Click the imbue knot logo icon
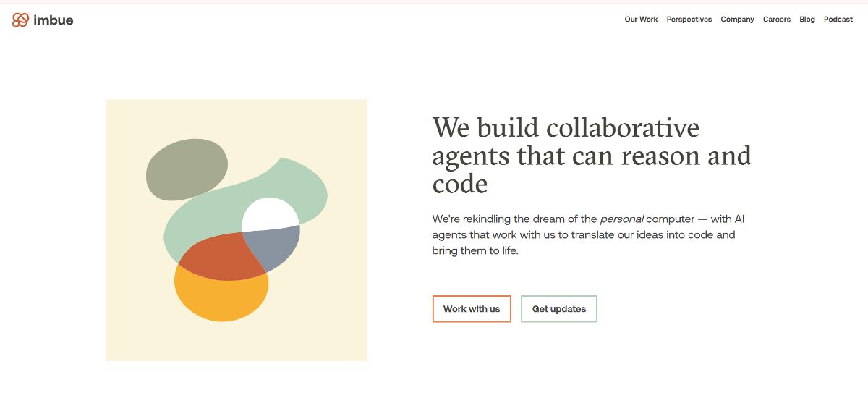 (20, 20)
